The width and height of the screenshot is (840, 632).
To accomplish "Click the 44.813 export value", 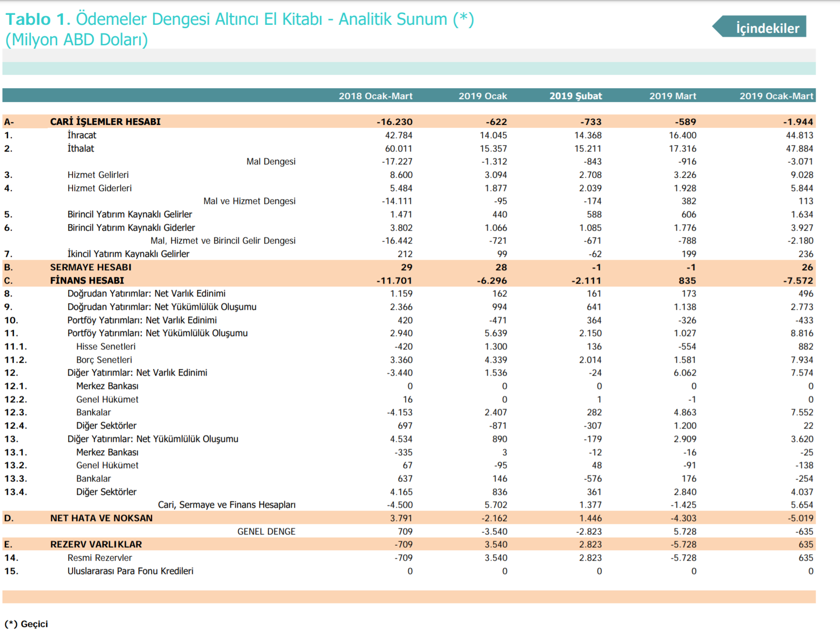I will [799, 135].
